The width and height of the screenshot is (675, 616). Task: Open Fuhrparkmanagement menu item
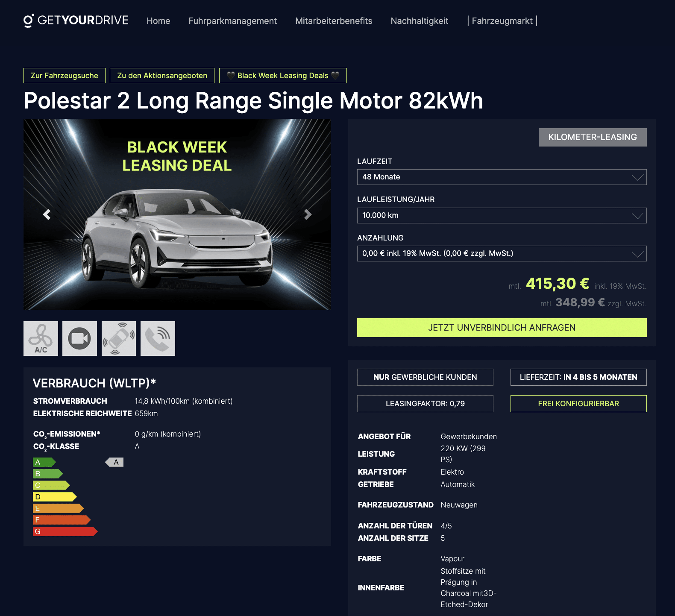pos(232,21)
